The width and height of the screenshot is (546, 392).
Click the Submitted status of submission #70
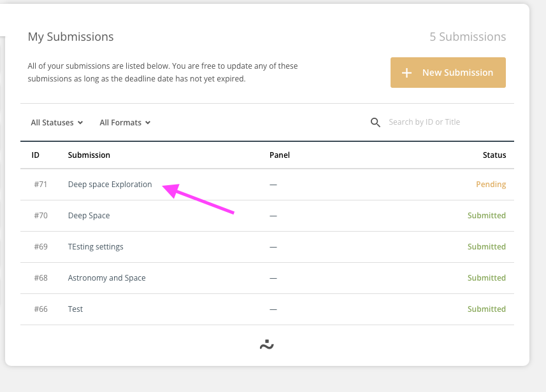(486, 215)
